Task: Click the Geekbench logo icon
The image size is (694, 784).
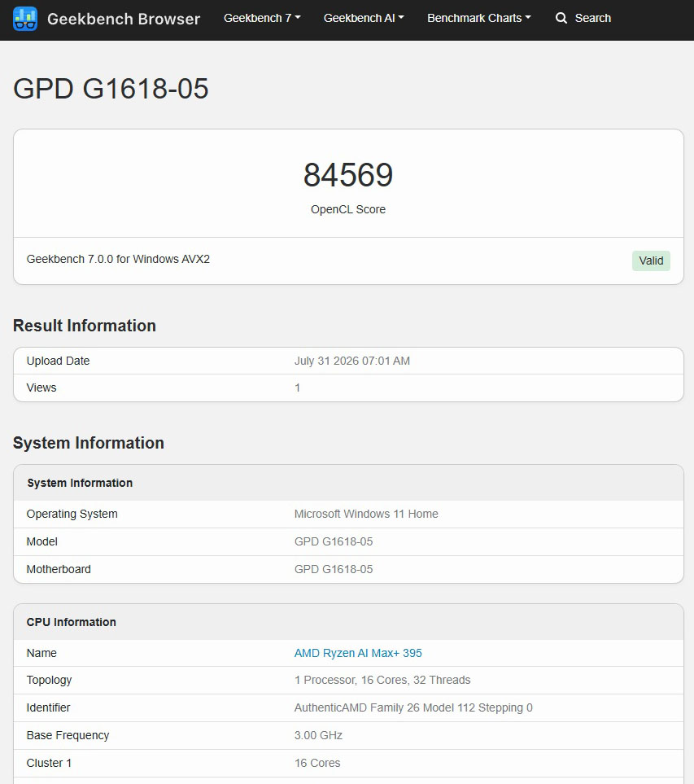Action: tap(25, 19)
